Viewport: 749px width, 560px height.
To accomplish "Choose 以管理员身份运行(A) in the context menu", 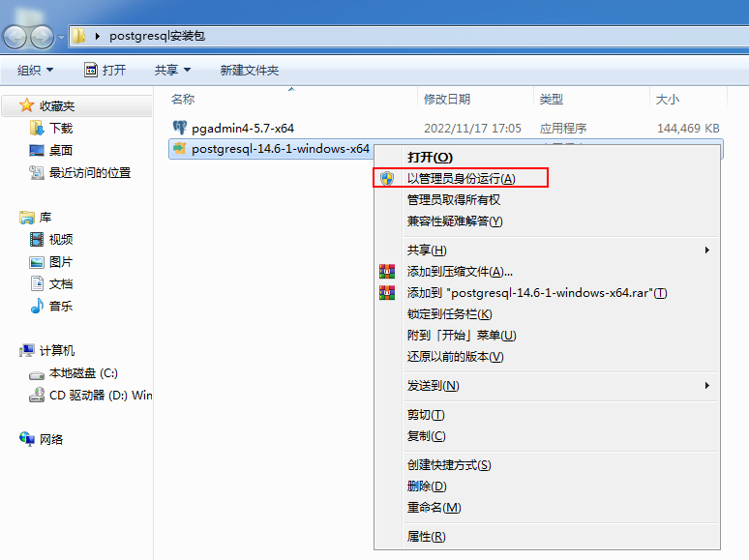I will click(461, 179).
